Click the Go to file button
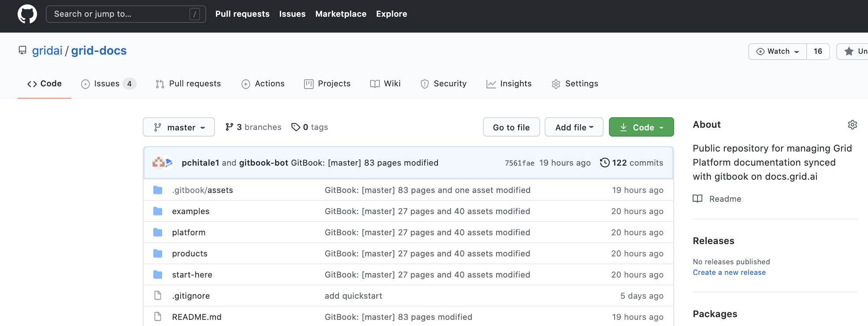 (x=511, y=127)
